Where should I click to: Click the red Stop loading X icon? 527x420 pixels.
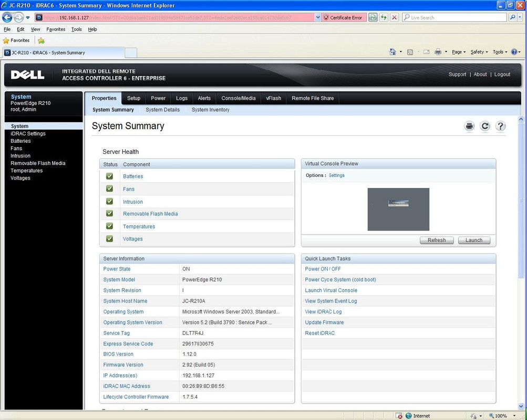(395, 17)
